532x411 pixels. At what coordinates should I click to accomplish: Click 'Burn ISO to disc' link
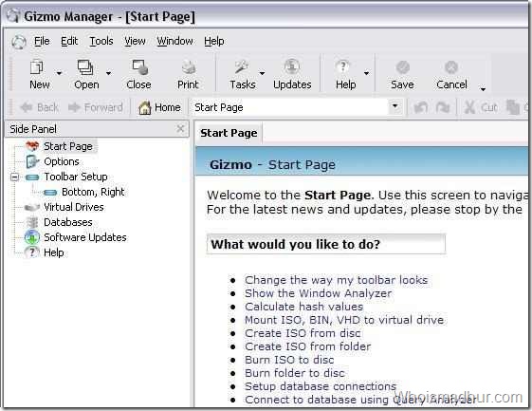[x=289, y=360]
